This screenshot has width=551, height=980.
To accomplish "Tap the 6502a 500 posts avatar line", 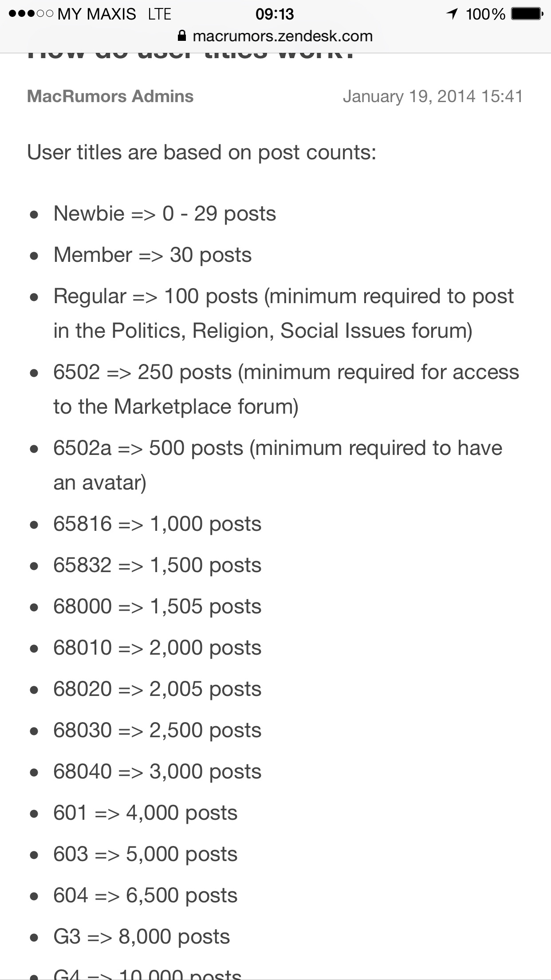I will coord(277,448).
